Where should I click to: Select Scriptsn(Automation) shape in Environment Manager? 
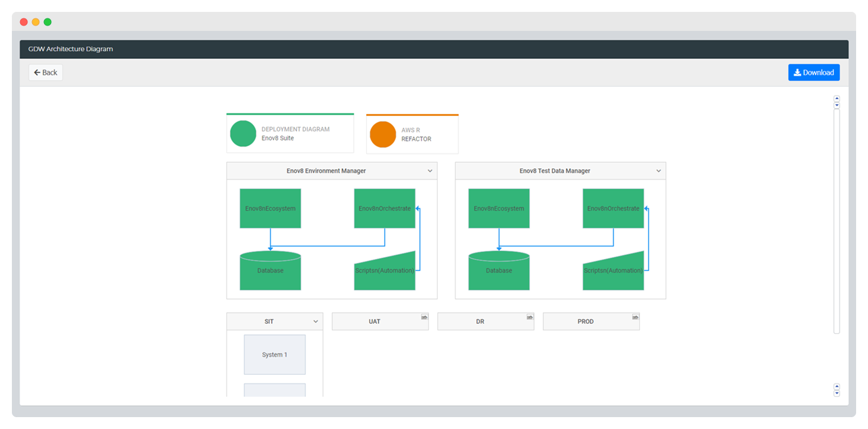385,271
